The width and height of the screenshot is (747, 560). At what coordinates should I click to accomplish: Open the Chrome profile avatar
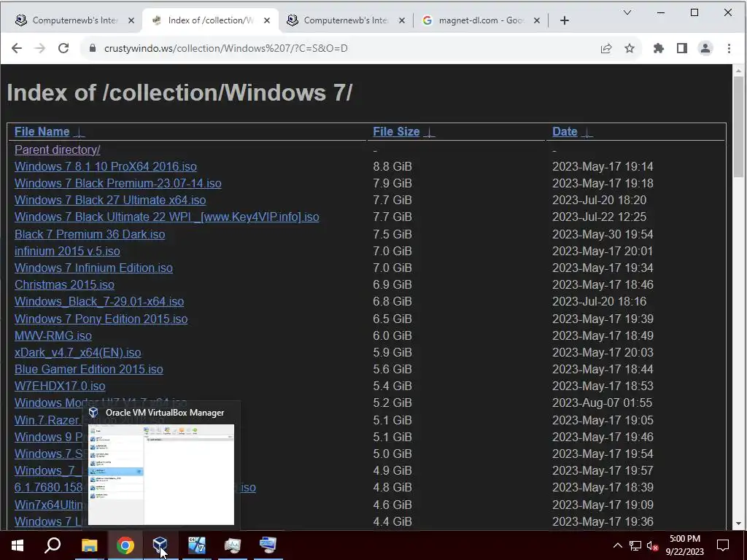[x=705, y=48]
